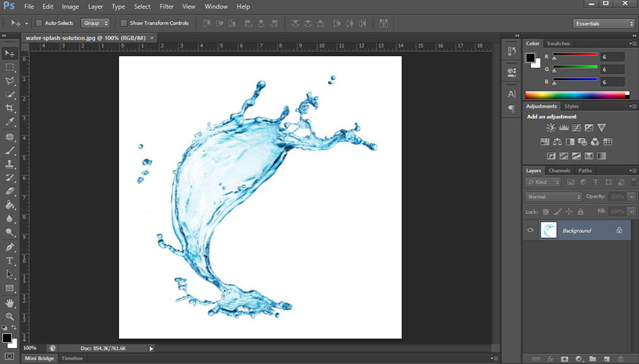Image resolution: width=639 pixels, height=364 pixels.
Task: Hide the Background layer visibility eye
Action: (x=530, y=230)
